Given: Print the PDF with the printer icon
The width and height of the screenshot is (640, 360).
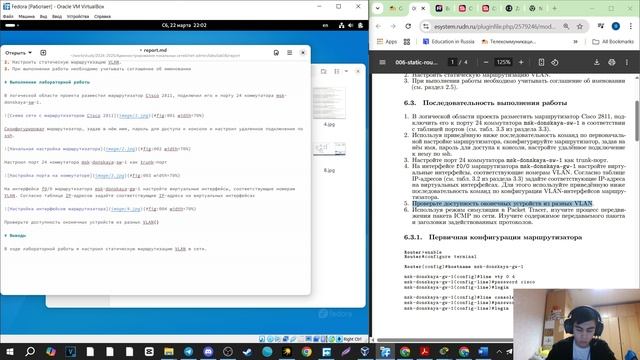Looking at the screenshot, I should (611, 62).
